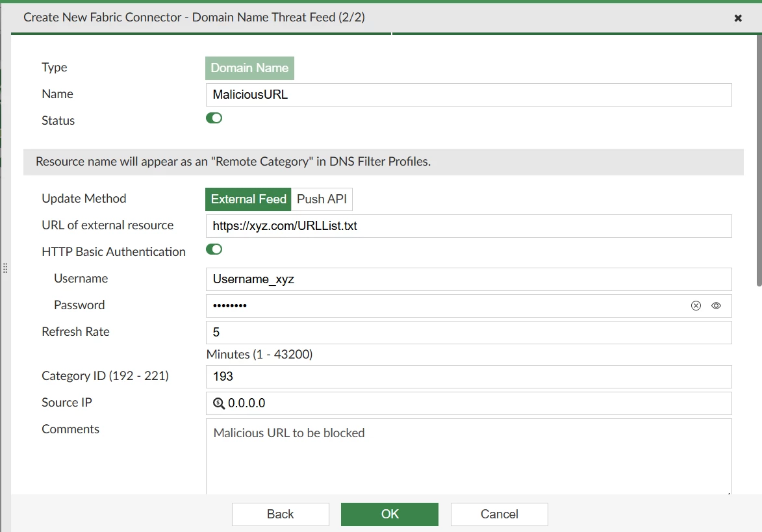Image resolution: width=762 pixels, height=532 pixels.
Task: Toggle the Status switch off
Action: (x=214, y=118)
